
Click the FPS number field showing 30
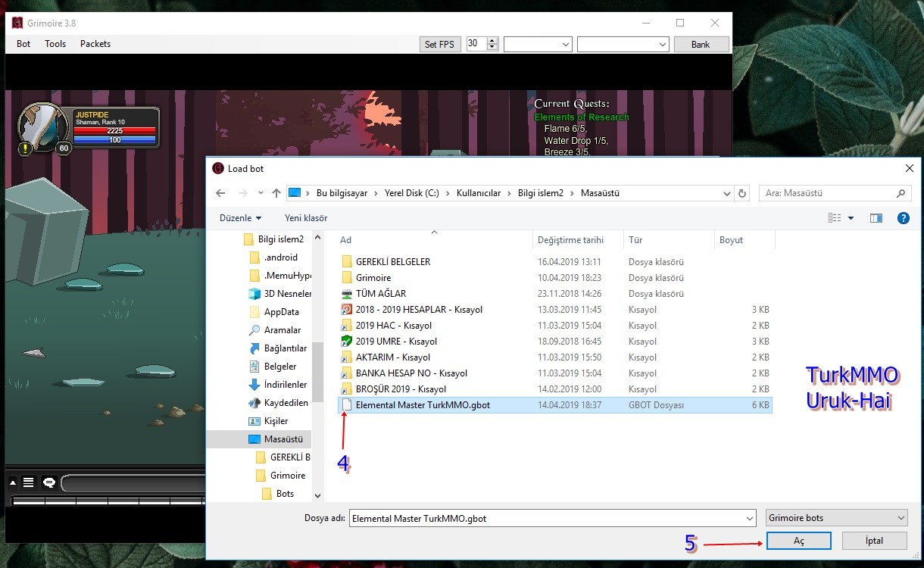pos(477,44)
